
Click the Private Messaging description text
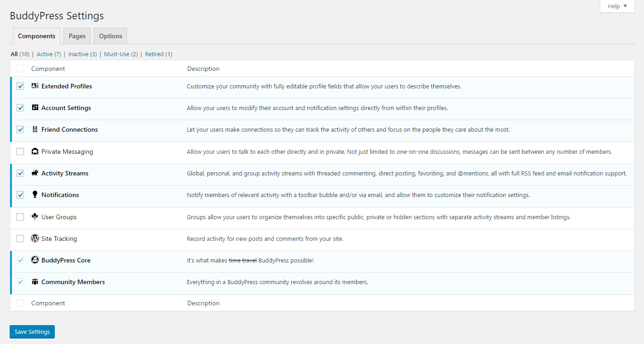399,152
